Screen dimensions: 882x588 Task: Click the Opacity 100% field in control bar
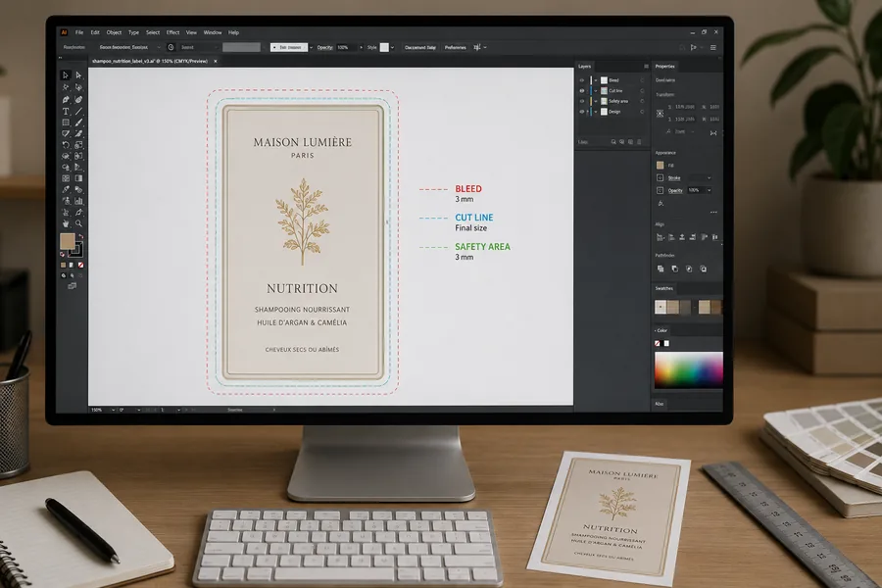[x=347, y=48]
